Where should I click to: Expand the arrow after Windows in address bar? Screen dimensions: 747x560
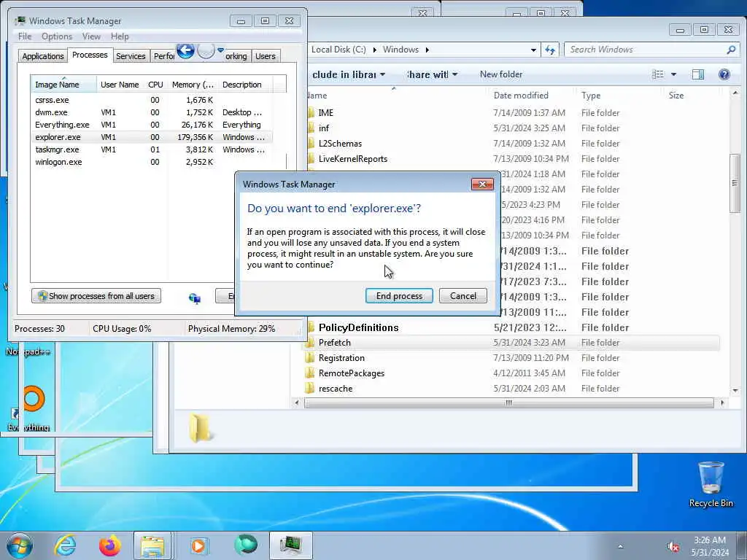point(427,50)
